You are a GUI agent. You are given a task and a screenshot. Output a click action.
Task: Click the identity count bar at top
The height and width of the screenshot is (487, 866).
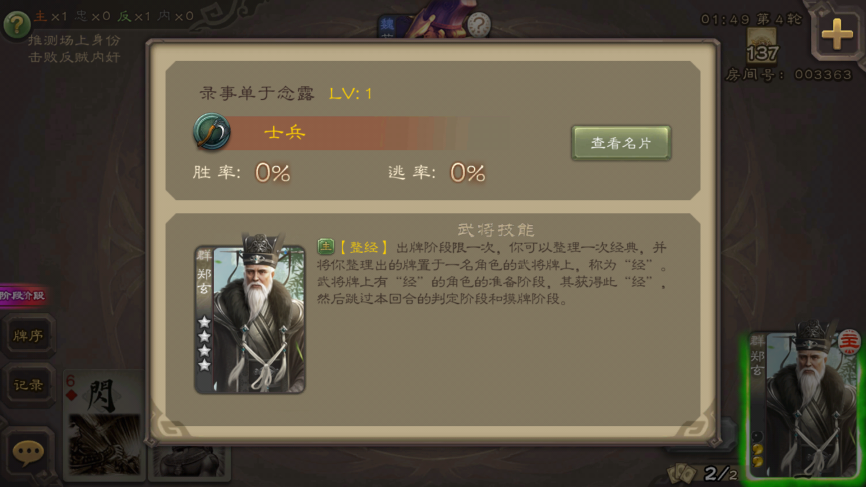tap(114, 17)
